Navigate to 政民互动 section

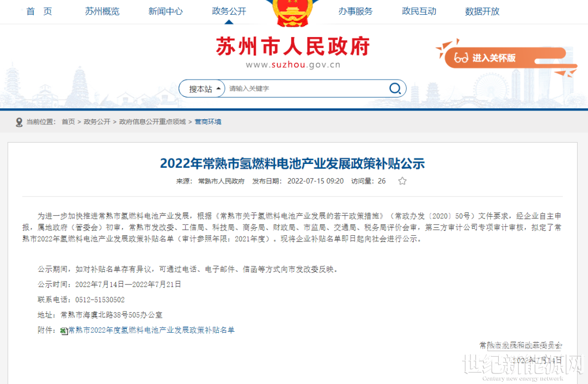(419, 11)
